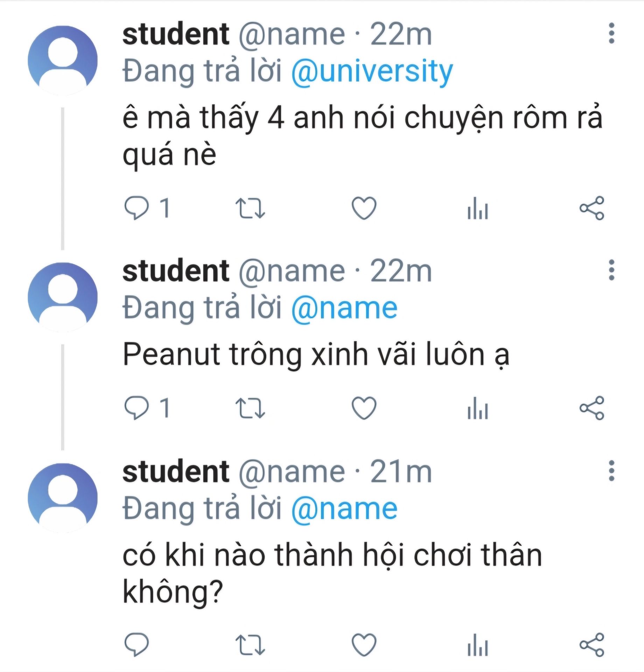This screenshot has height=672, width=644.
Task: Open the @university mention link
Action: click(372, 71)
